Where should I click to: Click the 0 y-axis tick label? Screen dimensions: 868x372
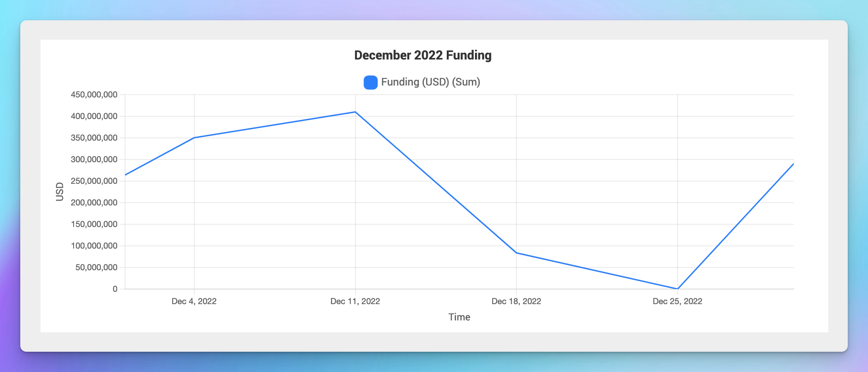[x=115, y=289]
